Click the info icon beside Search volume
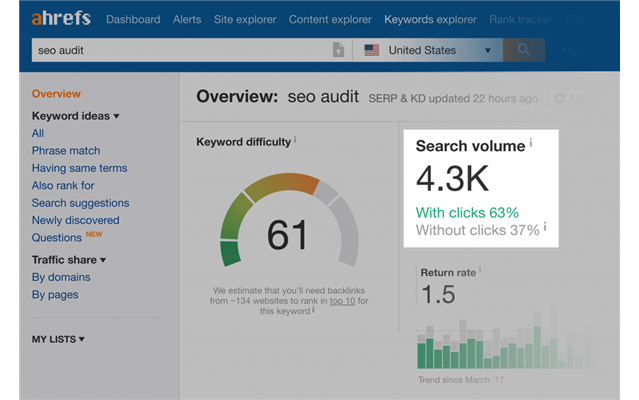The width and height of the screenshot is (639, 400). tap(531, 144)
